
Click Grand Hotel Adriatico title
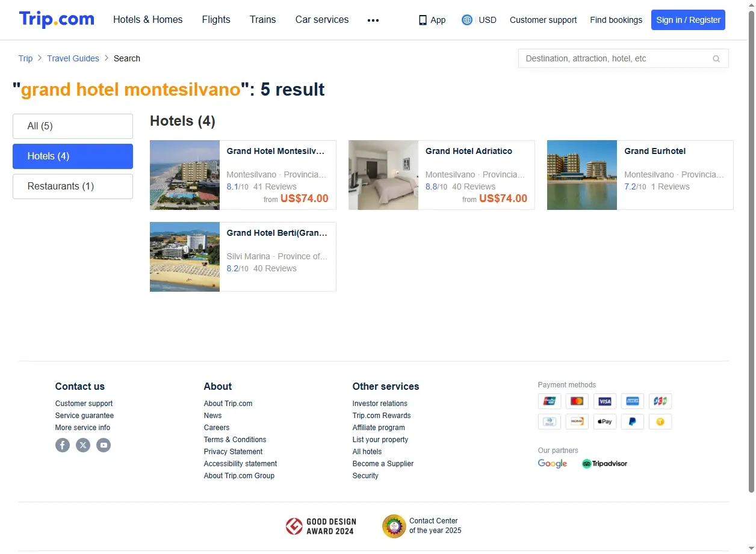[x=469, y=151]
